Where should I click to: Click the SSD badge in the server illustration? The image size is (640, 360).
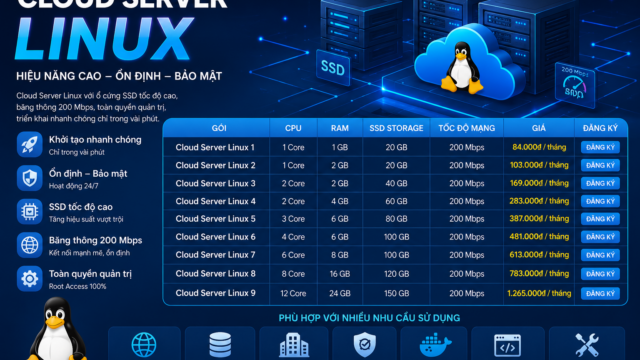point(333,68)
